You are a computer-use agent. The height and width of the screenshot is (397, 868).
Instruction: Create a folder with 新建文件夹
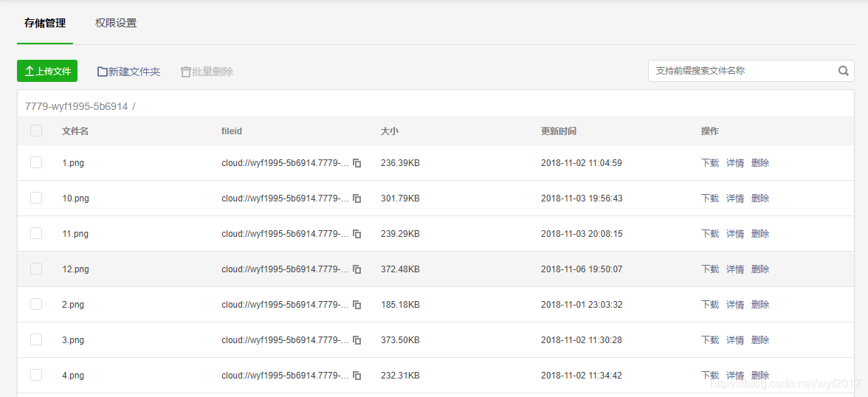coord(129,72)
